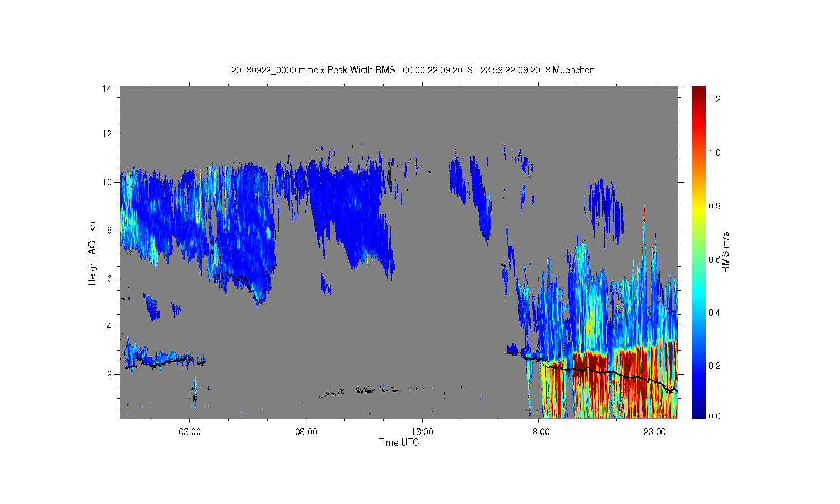Screen dimensions: 840x504
Task: Click the colorbar value 1.0
Action: 714,152
